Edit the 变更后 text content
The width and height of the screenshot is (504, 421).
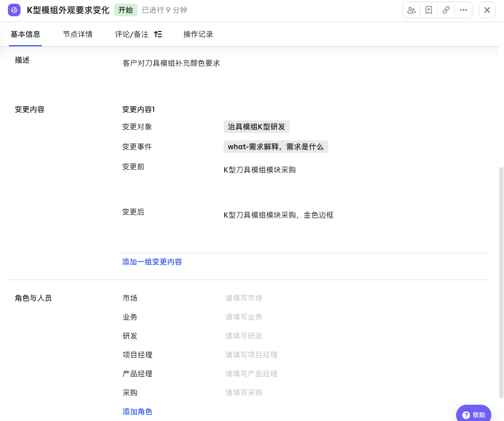(x=278, y=215)
